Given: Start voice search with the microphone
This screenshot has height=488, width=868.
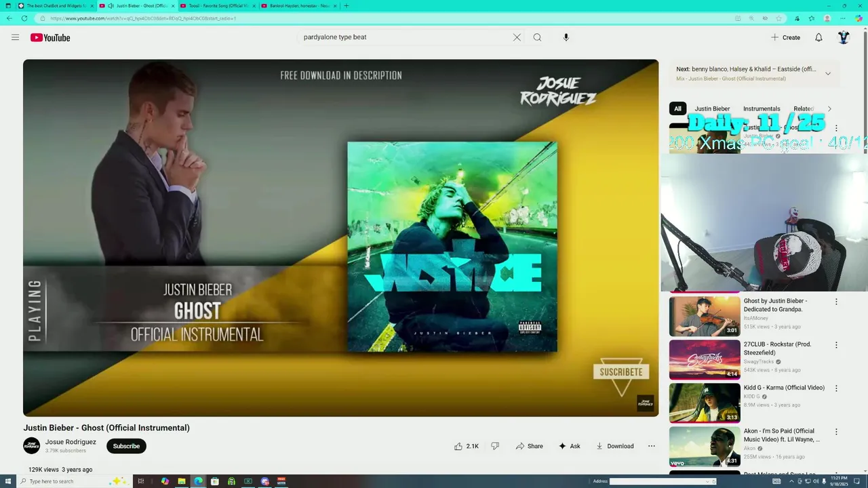Looking at the screenshot, I should [566, 37].
